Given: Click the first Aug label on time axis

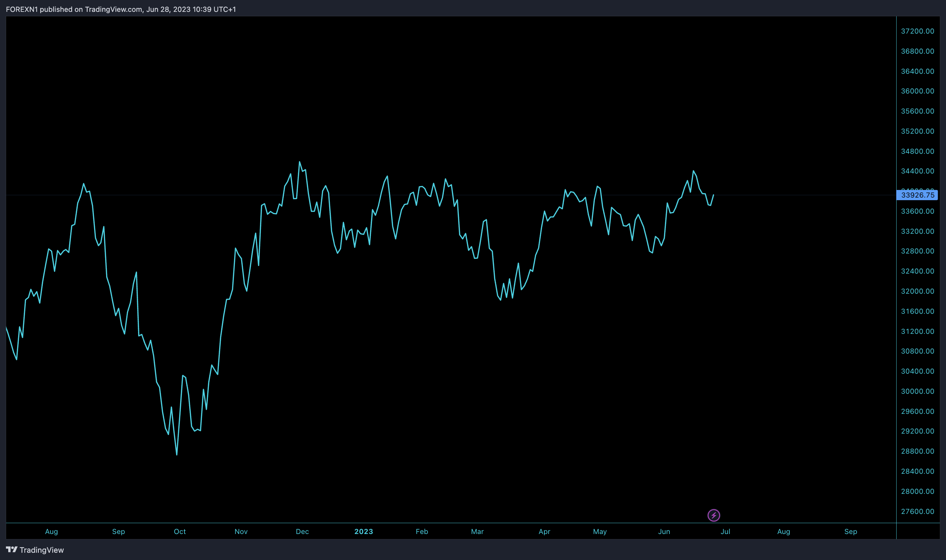Looking at the screenshot, I should (x=51, y=532).
